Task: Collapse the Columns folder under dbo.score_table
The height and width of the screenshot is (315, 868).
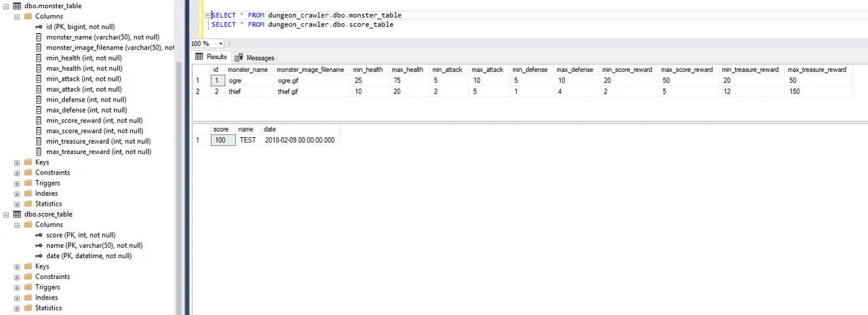Action: [x=17, y=225]
